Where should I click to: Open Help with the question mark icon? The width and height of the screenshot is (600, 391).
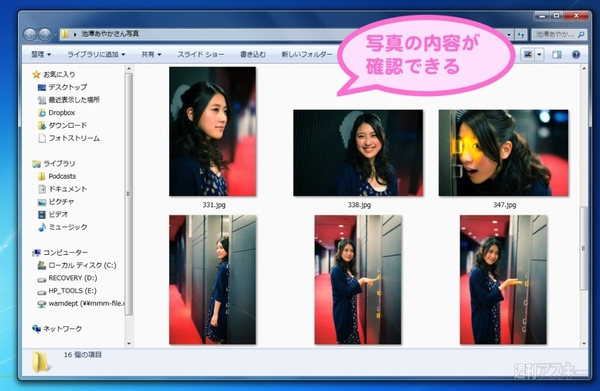(x=576, y=55)
